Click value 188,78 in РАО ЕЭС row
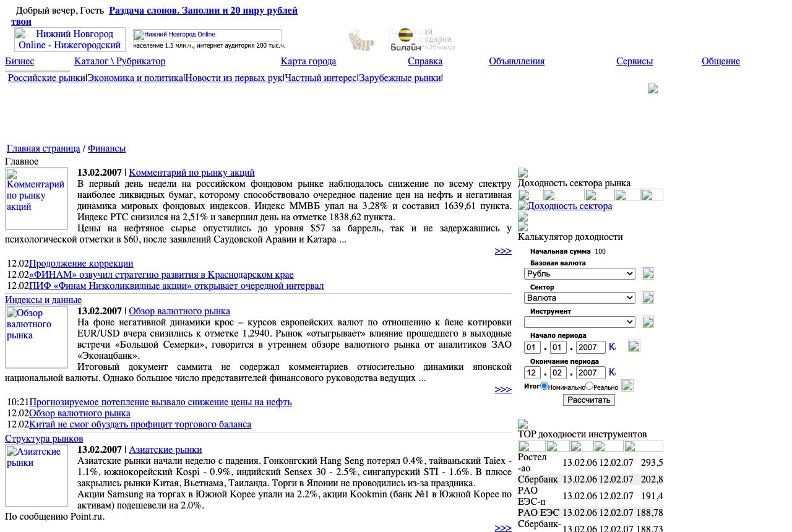Screen dimensions: 792x532 [x=650, y=513]
